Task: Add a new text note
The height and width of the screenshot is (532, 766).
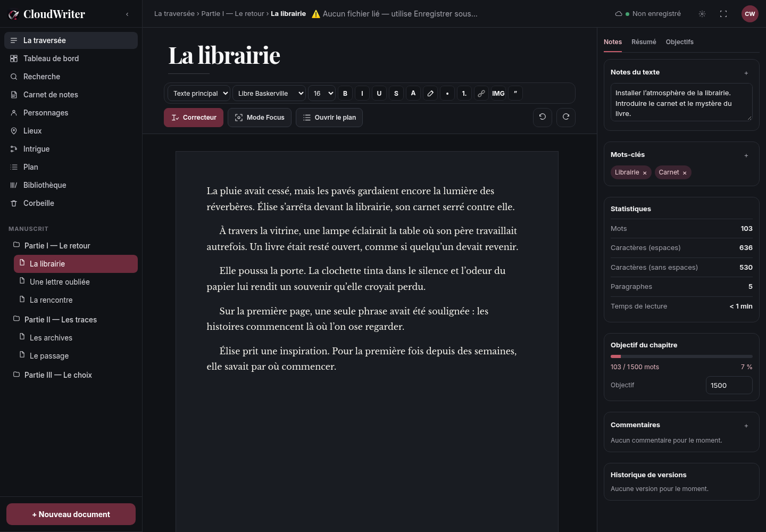Action: (746, 73)
